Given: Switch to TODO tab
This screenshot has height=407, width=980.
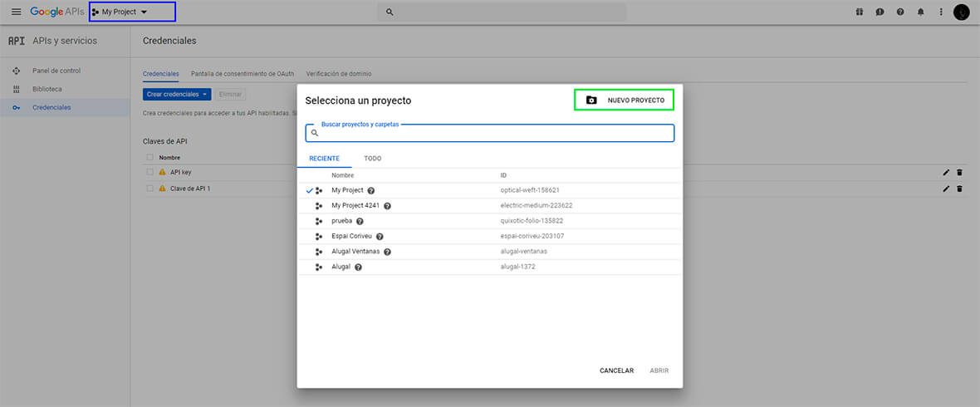Looking at the screenshot, I should click(x=373, y=159).
